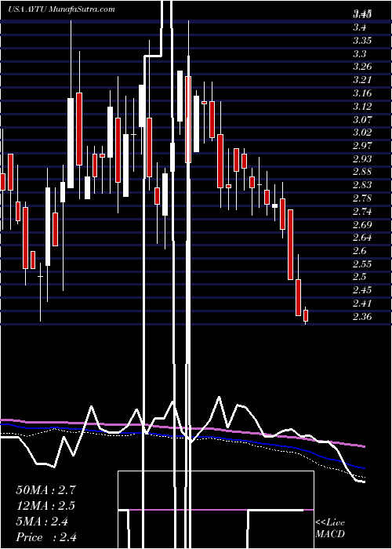Image resolution: width=392 pixels, height=549 pixels.
Task: Click the '<<Live MACD' label
Action: 330,528
